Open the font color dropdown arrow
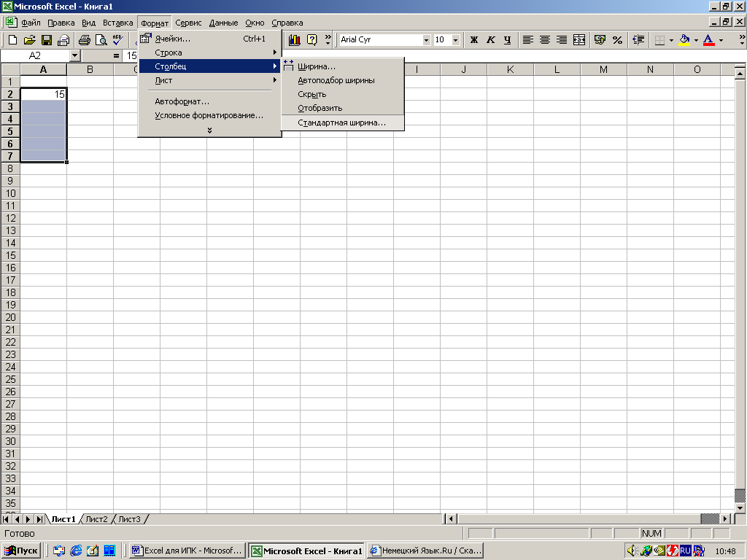The image size is (747, 560). (x=721, y=40)
